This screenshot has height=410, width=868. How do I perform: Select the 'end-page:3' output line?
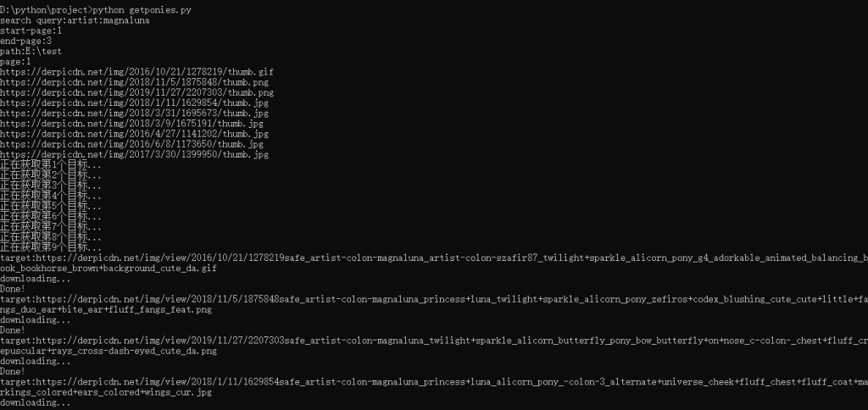[x=26, y=41]
